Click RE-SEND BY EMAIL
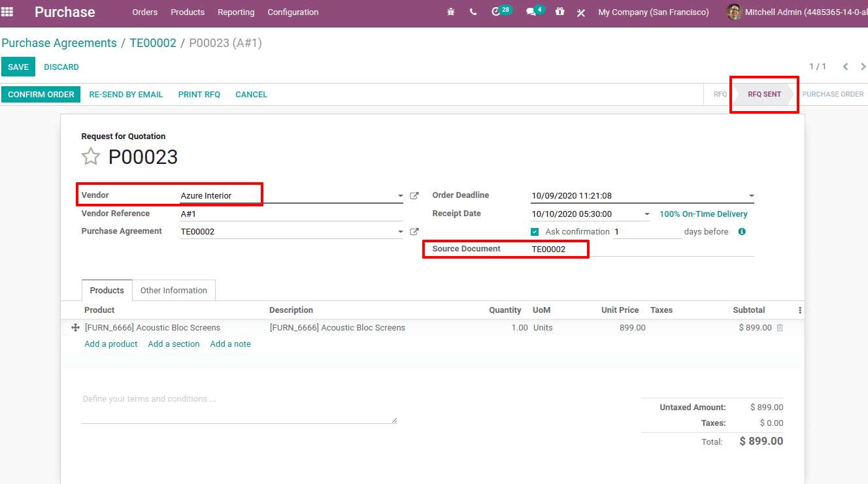 126,94
